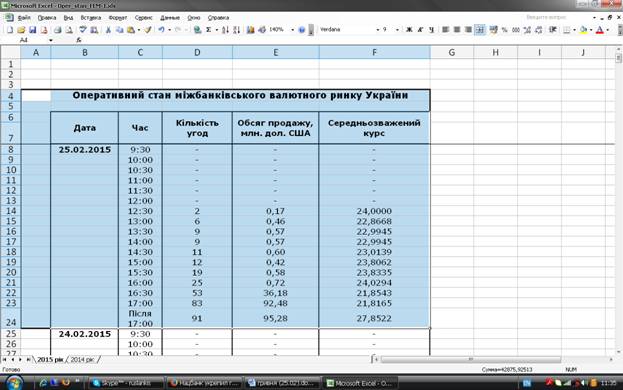Align cell text left

(445, 30)
